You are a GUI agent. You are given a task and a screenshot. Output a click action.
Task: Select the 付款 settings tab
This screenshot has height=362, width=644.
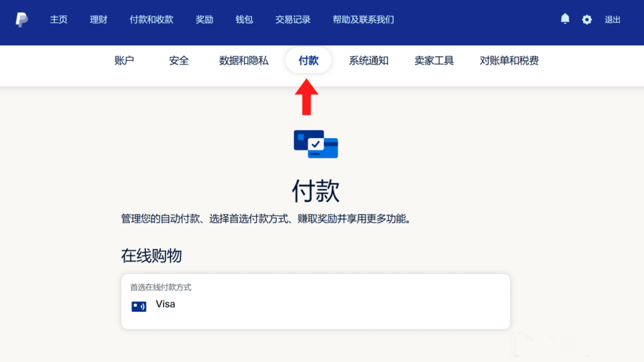pos(308,61)
